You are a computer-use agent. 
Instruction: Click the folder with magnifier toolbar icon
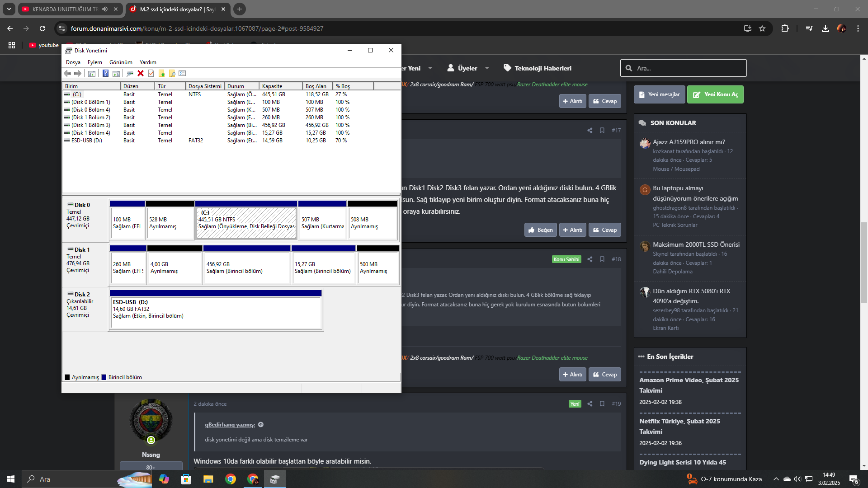click(x=172, y=73)
